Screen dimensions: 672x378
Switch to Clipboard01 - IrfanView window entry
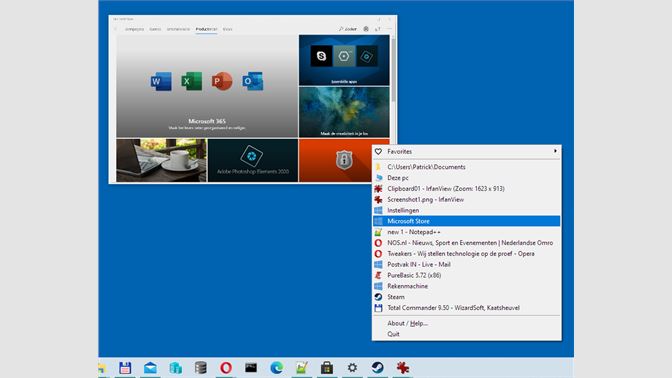coord(466,189)
